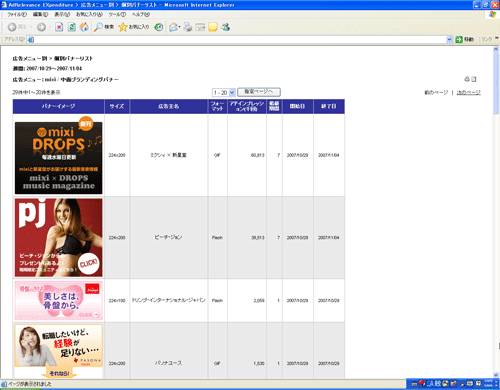Viewport: 500px width, 390px height.
Task: Click the Pasona 転職したいけど banner image
Action: pyautogui.click(x=58, y=351)
